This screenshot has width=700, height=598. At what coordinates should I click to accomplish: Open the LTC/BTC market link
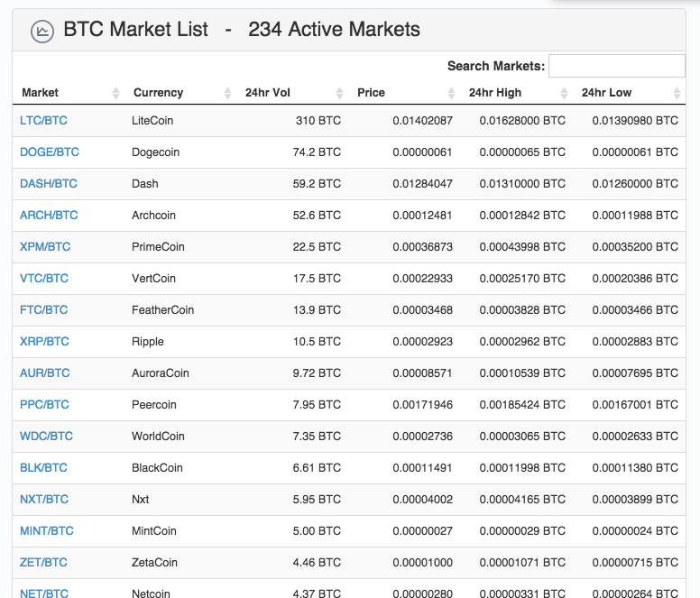[x=43, y=121]
